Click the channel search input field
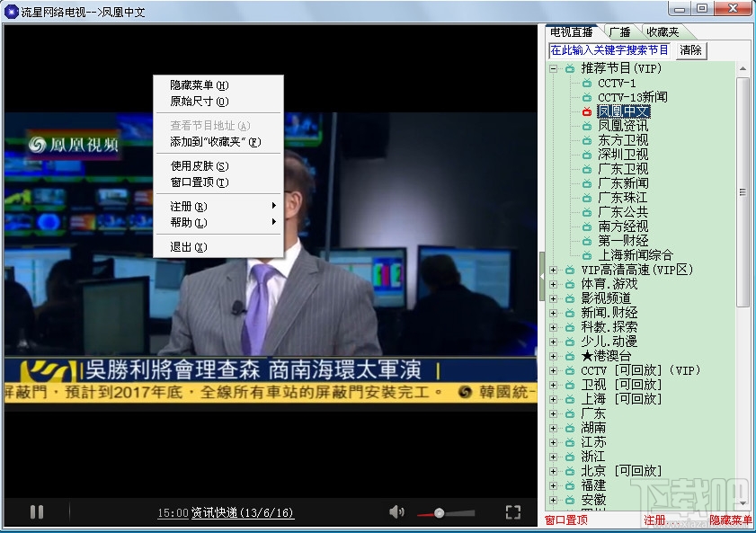 [609, 50]
